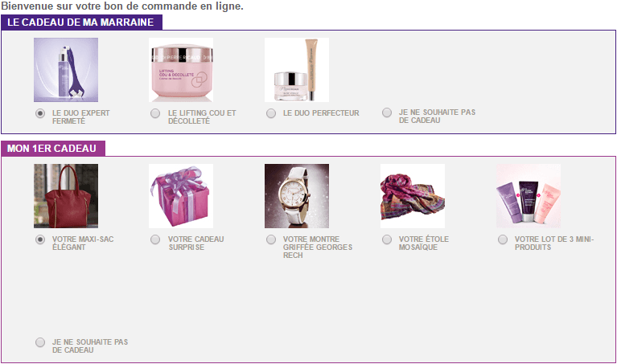Click the pink surprise gift box image

pyautogui.click(x=181, y=196)
